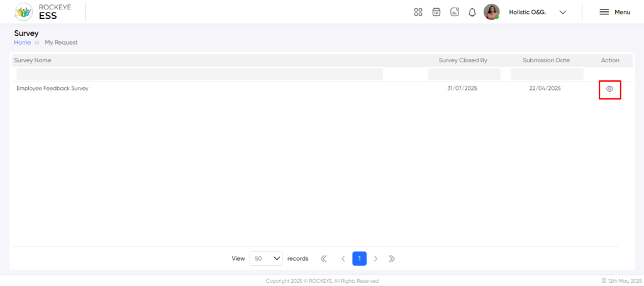Screen dimensions: 644x286
Task: Click the Copyright 2025 ROCKEYE footer text
Action: point(322,281)
